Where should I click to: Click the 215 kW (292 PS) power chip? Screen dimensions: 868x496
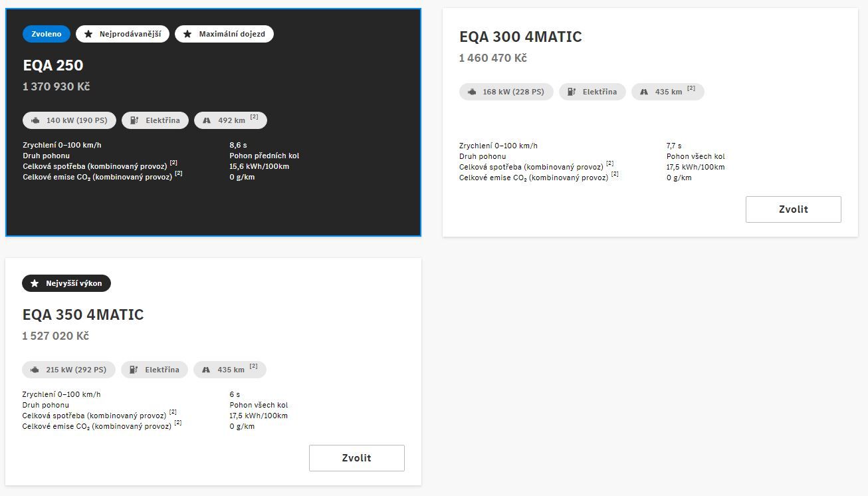[x=68, y=370]
